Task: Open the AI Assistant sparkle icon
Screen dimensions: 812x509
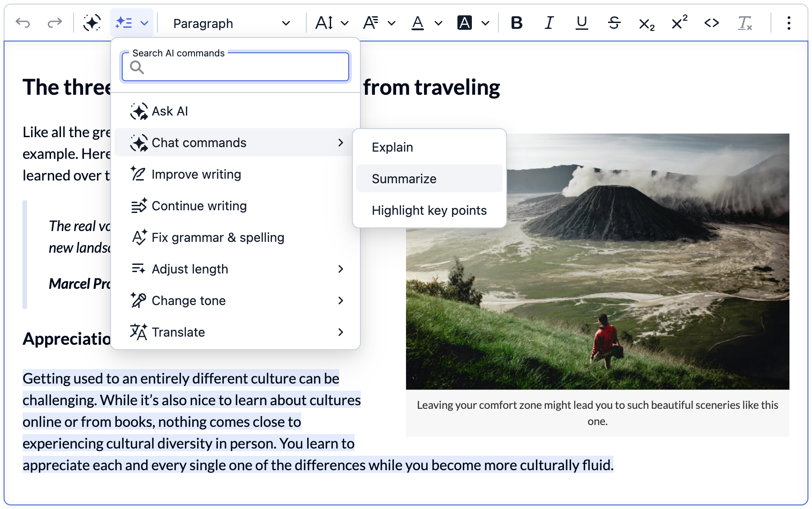Action: [x=92, y=23]
